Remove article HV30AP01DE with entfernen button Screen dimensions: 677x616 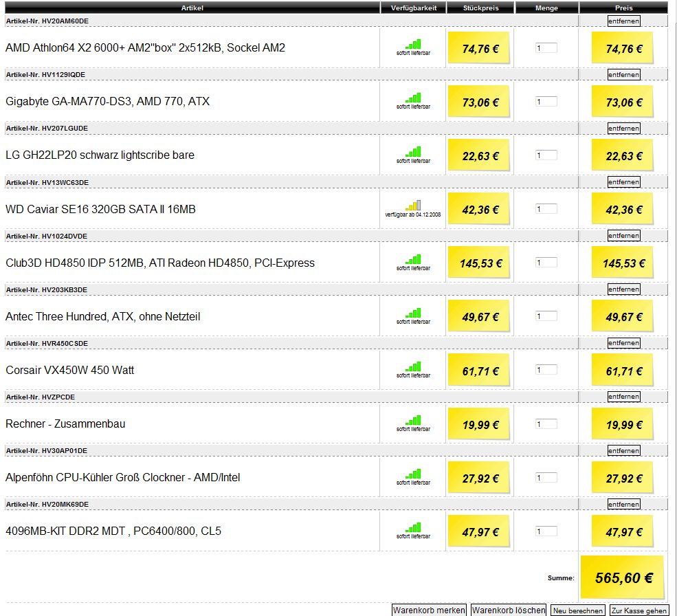coord(623,450)
